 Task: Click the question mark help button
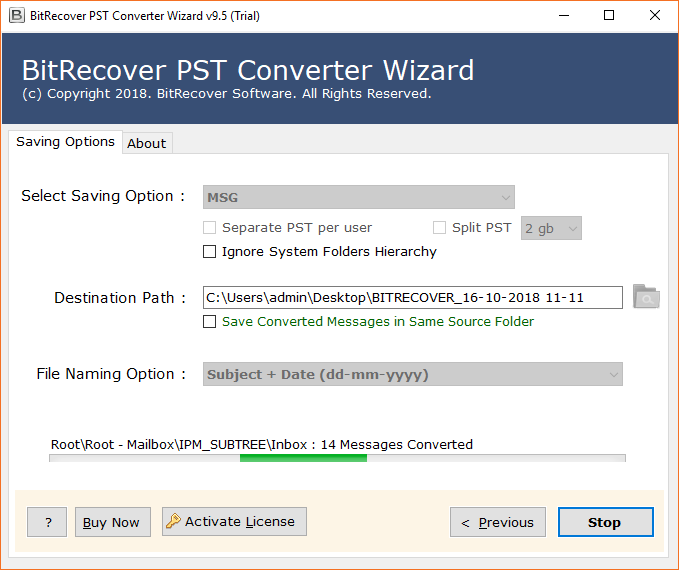(x=47, y=522)
